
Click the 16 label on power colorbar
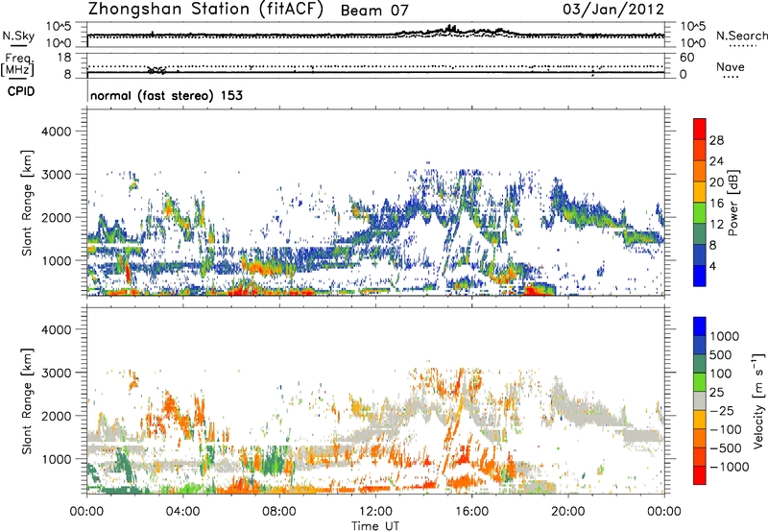tap(716, 204)
